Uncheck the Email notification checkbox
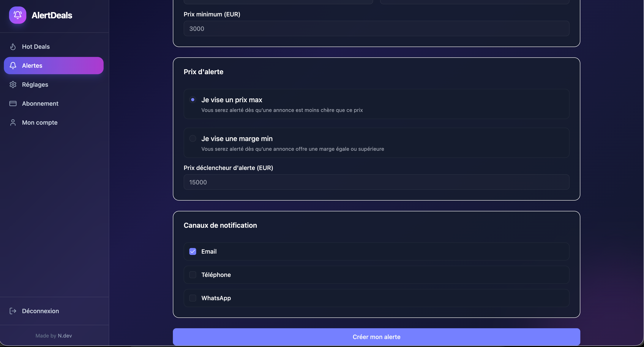The width and height of the screenshot is (644, 347). 193,251
